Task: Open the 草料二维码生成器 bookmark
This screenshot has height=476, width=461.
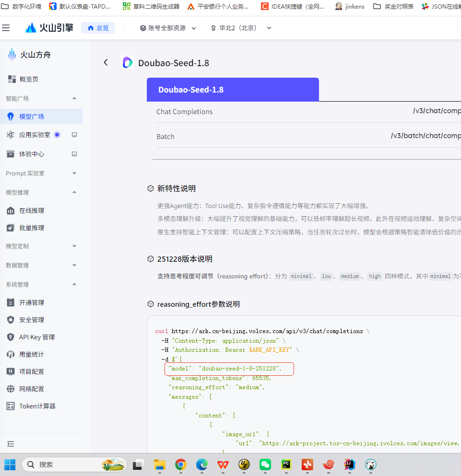Action: 151,6
